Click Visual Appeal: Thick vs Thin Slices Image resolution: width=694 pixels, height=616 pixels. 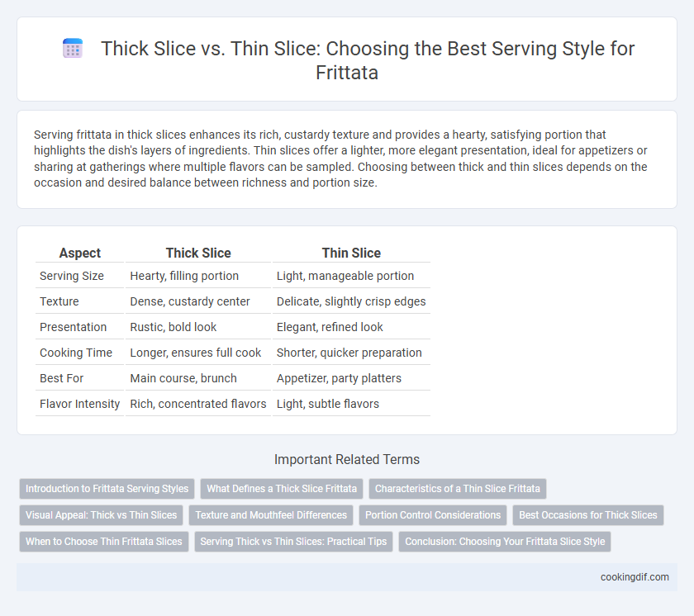tap(101, 515)
